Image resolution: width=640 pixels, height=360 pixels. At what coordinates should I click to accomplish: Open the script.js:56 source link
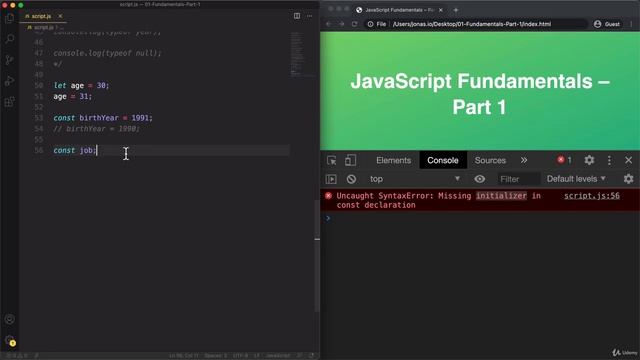[x=592, y=196]
